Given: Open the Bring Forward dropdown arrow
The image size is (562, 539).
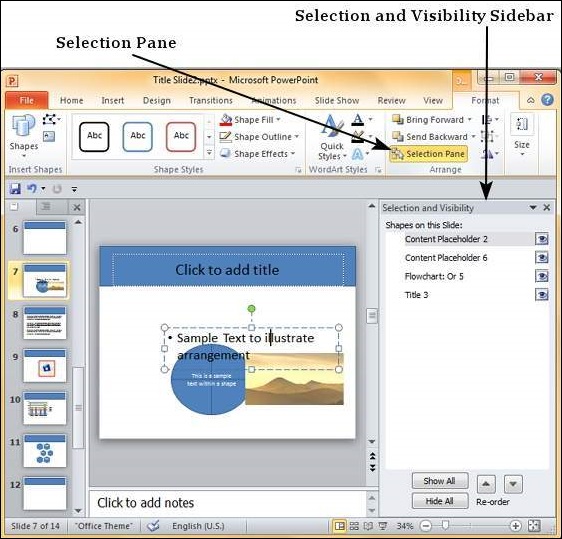Looking at the screenshot, I should (470, 120).
